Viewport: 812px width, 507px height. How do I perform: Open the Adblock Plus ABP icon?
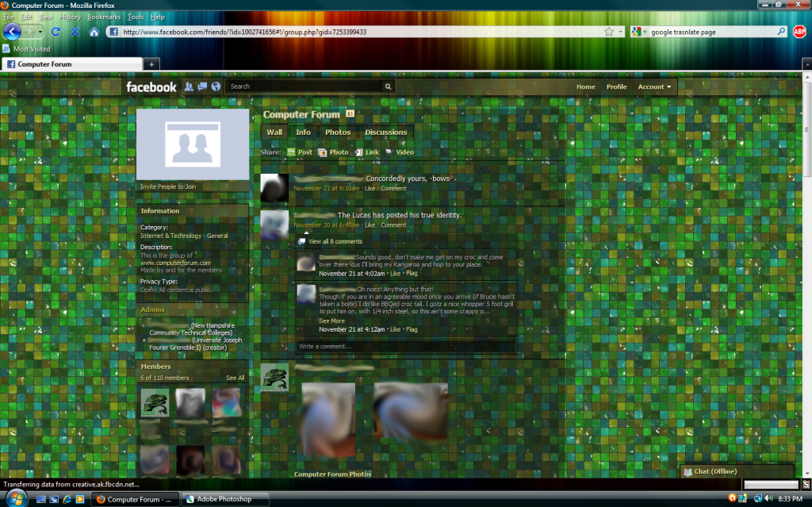tap(800, 32)
